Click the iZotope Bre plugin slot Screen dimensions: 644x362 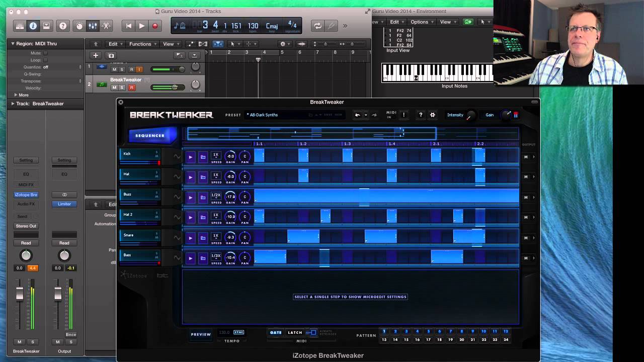click(x=26, y=195)
